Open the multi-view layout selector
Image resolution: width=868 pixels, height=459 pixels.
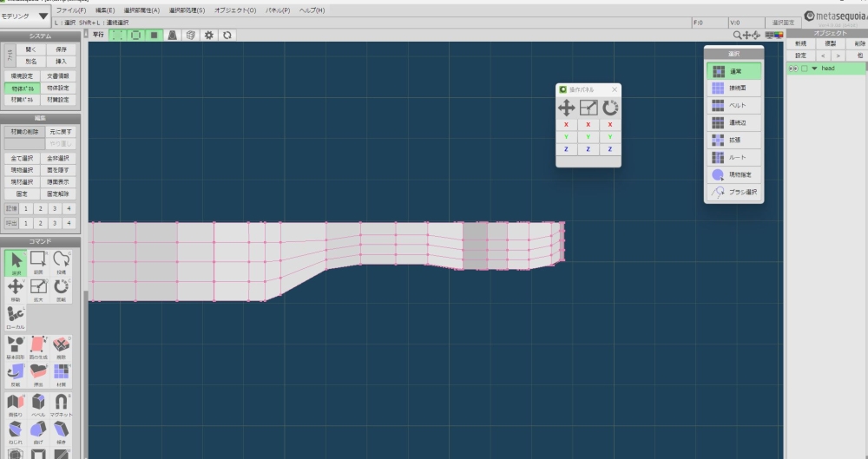click(x=769, y=35)
